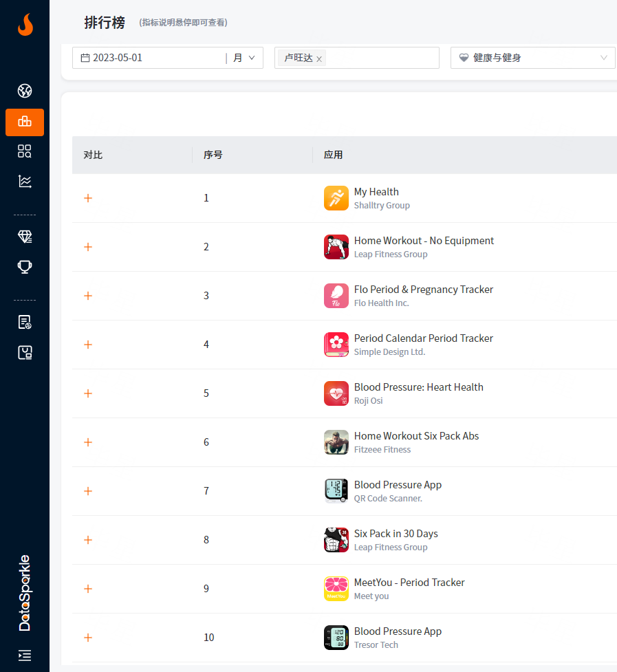Open the month granularity dropdown
617x672 pixels.
[x=244, y=58]
